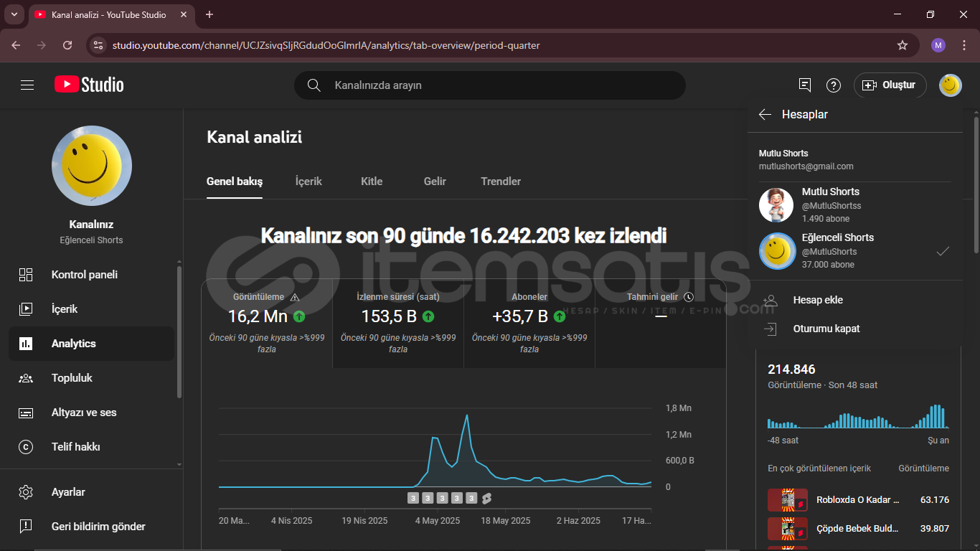Switch to the Kitle tab
Image resolution: width=980 pixels, height=551 pixels.
click(372, 182)
